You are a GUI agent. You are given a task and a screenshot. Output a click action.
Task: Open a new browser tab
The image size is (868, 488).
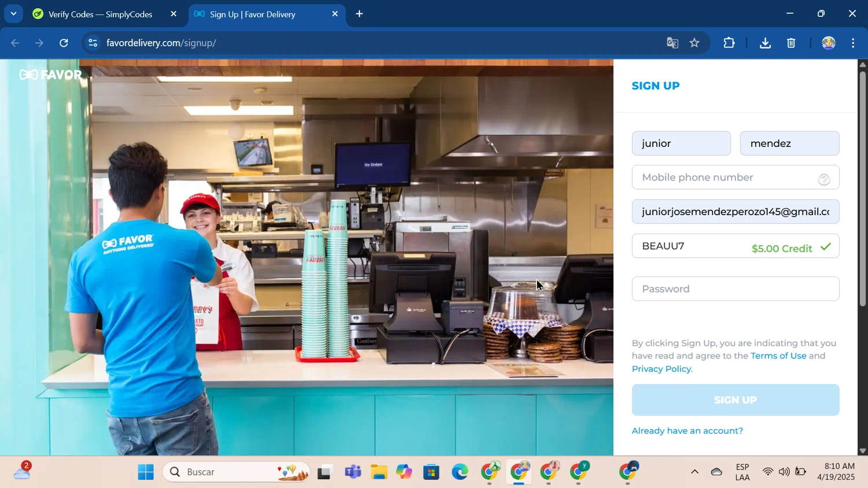tap(359, 14)
